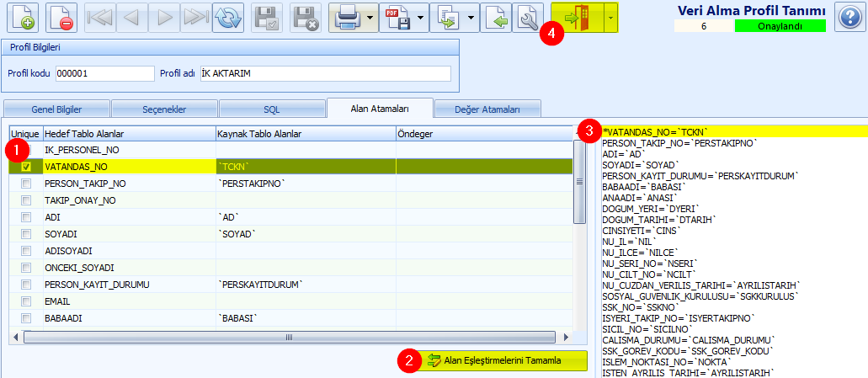Click the refresh records icon
The image size is (868, 378).
click(227, 17)
